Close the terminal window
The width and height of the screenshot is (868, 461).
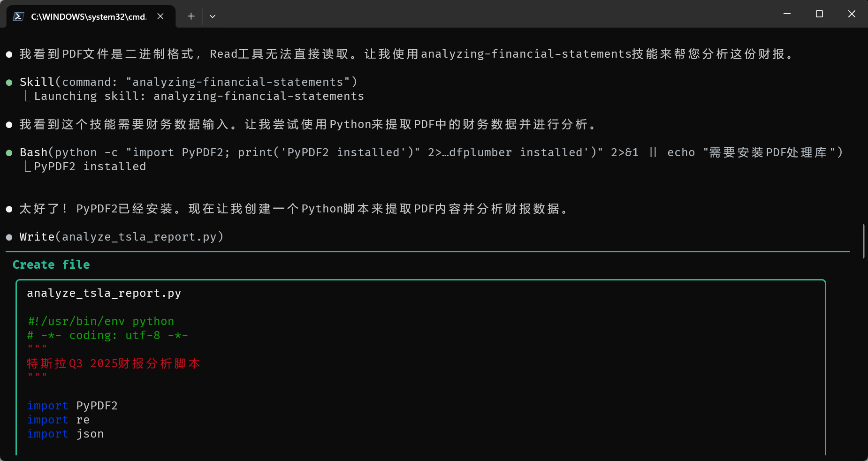click(852, 14)
